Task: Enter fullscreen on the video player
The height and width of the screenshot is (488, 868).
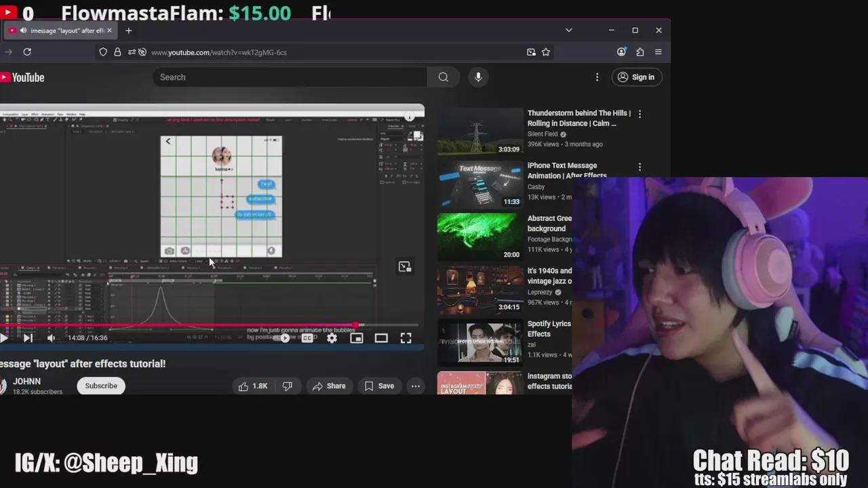Action: coord(406,338)
